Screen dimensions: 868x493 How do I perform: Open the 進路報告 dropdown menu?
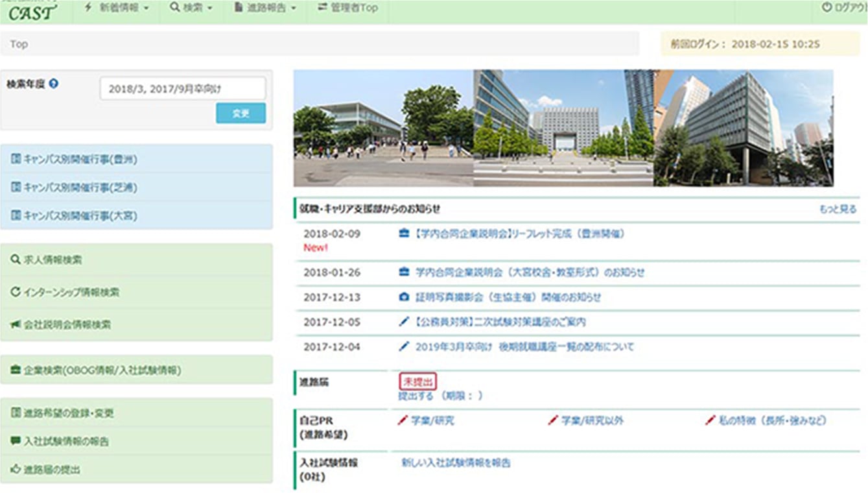point(266,8)
